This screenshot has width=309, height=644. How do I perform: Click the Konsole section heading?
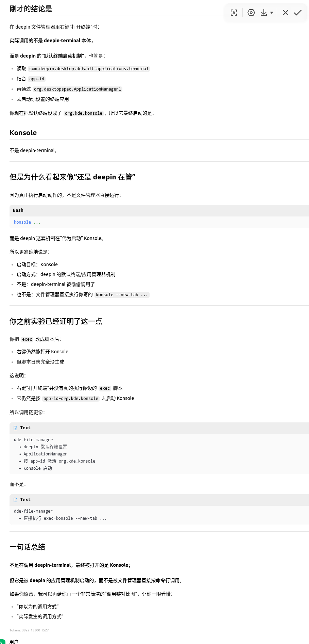(23, 133)
